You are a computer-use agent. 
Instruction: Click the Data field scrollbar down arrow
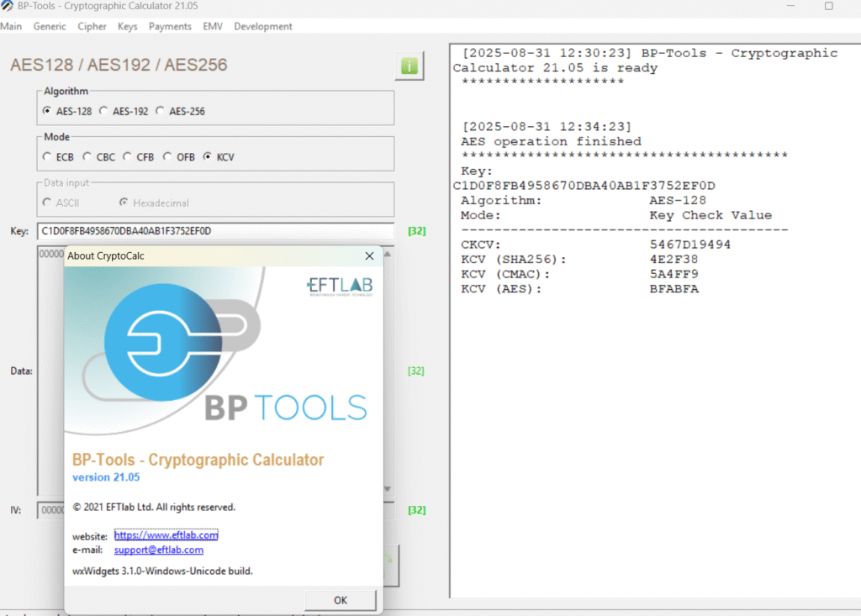click(x=387, y=488)
